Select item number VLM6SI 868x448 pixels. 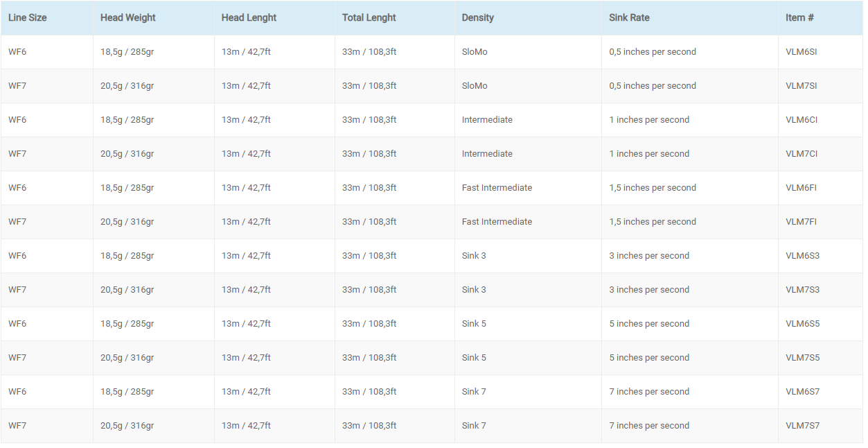(801, 52)
